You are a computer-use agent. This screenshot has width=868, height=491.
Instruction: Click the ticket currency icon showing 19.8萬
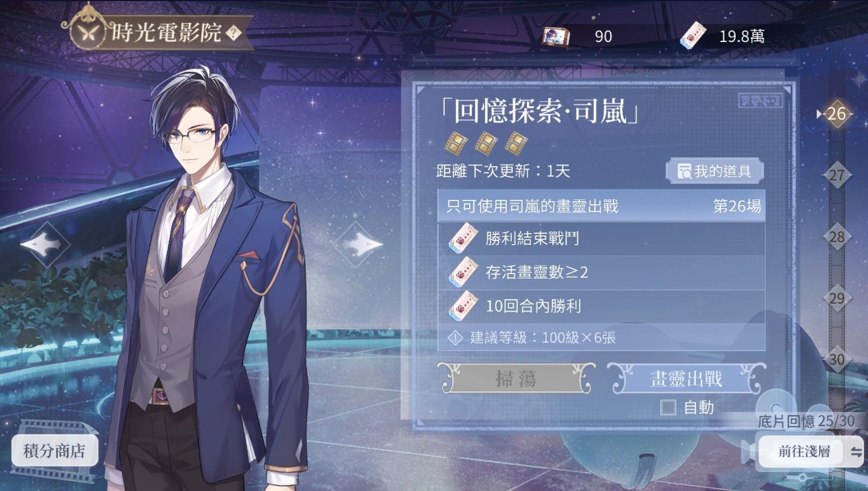(693, 36)
